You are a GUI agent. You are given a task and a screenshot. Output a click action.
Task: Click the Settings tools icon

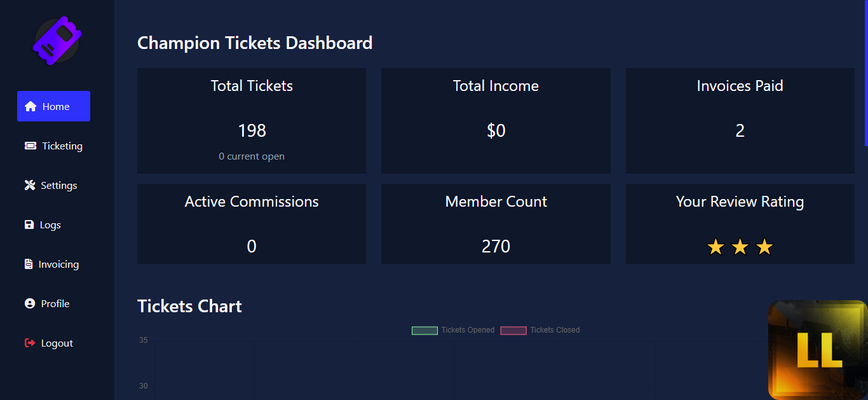click(x=30, y=185)
